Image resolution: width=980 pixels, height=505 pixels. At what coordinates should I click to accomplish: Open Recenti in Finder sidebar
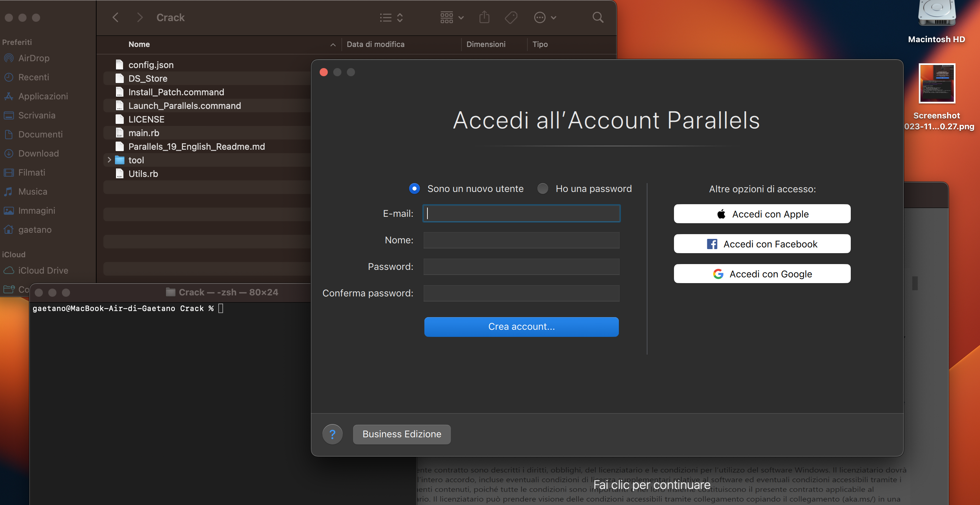coord(33,77)
